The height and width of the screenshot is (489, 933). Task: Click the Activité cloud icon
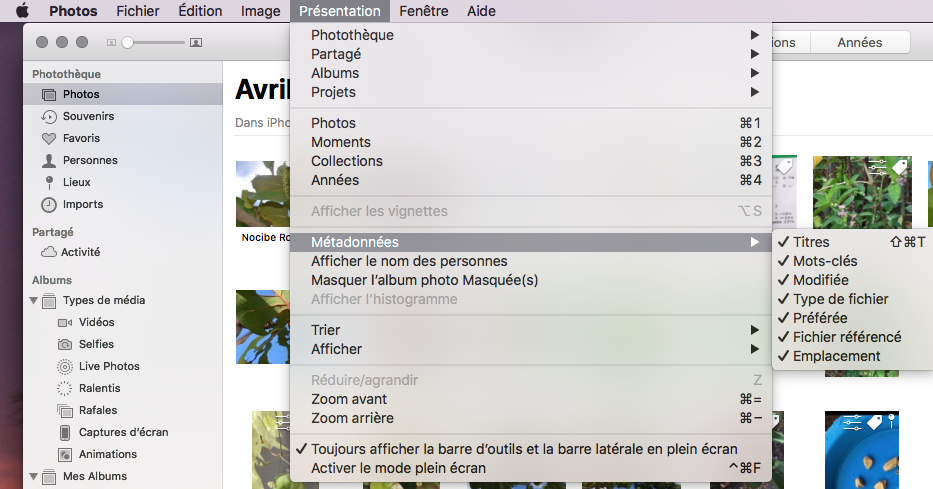49,252
